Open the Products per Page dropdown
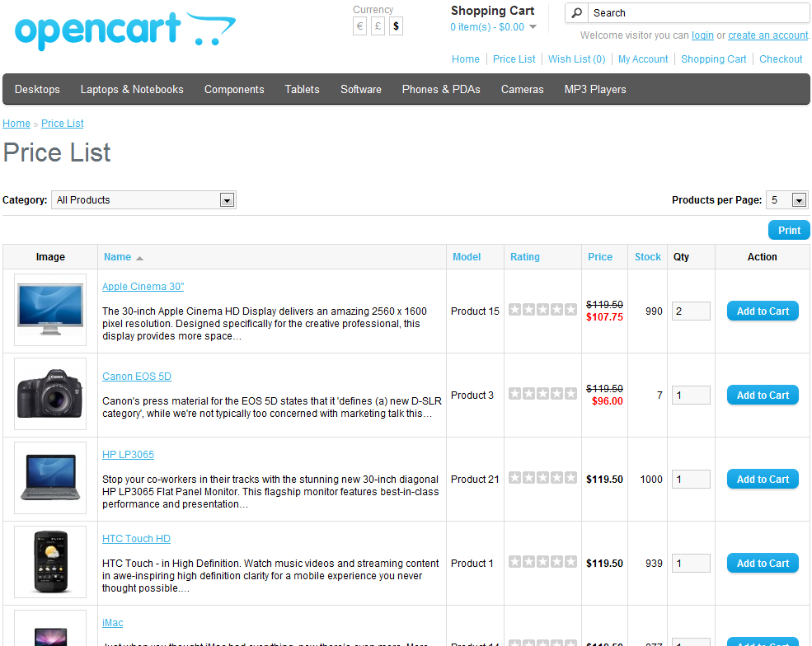The image size is (812, 646). coord(787,199)
